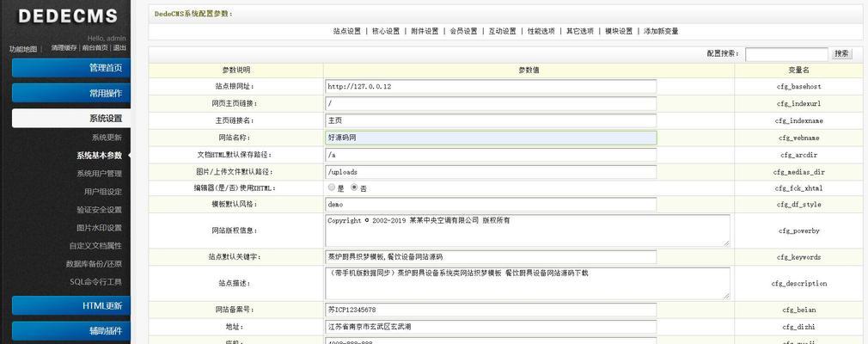Open 系统基本参数 in the sidebar
Viewport: 868px width, 344px height.
(99, 156)
